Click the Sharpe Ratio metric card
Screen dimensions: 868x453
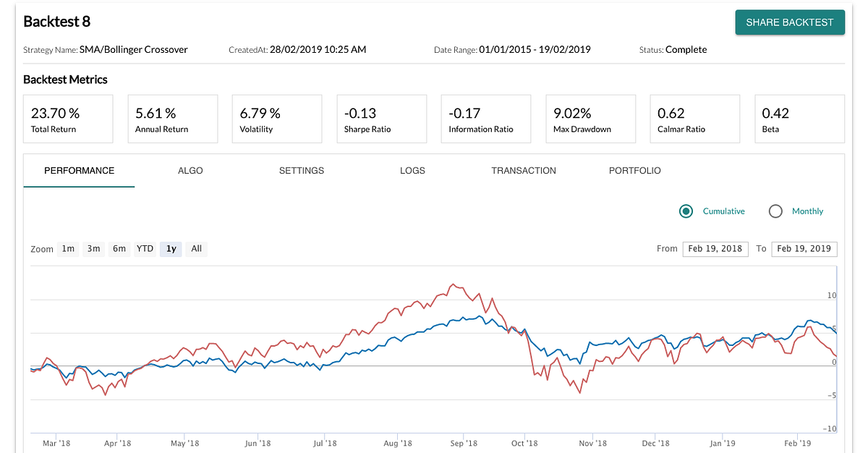point(382,119)
